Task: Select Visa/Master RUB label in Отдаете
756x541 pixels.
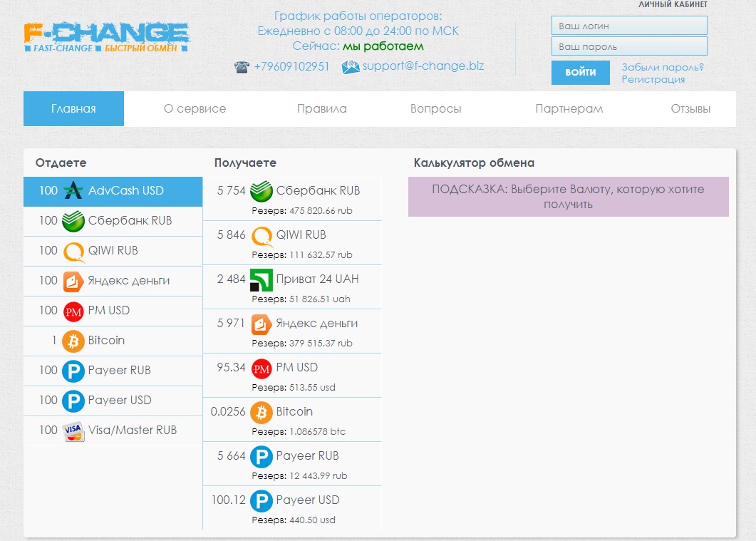Action: coord(132,430)
